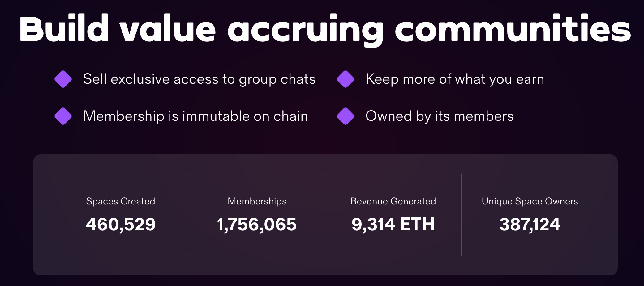
Task: Click Owned by its members text
Action: [440, 116]
